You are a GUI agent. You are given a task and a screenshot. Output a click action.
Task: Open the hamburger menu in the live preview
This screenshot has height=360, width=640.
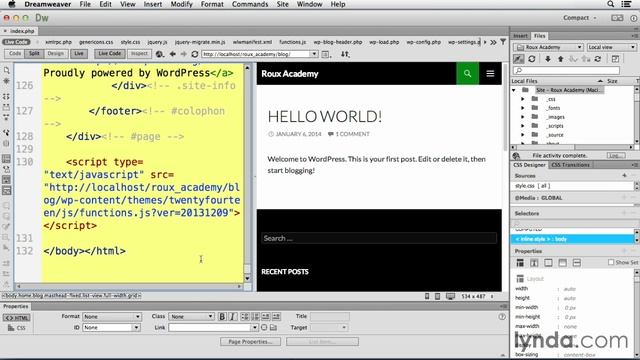tap(490, 73)
